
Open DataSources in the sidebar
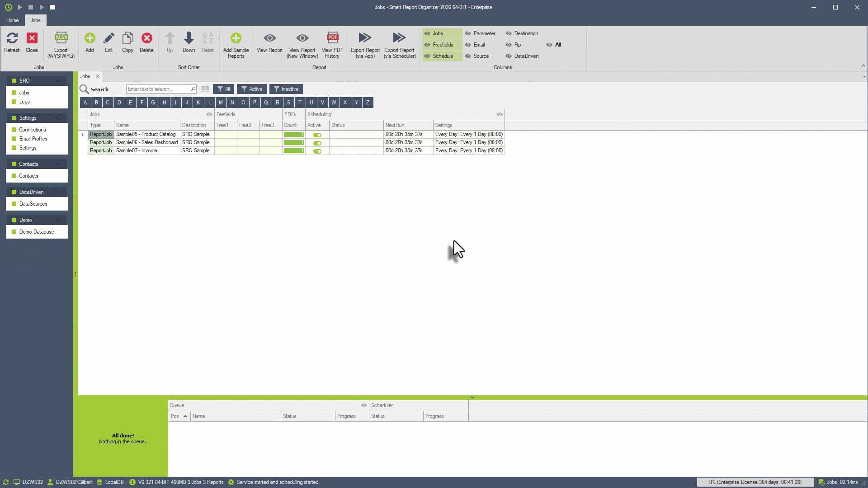(x=33, y=204)
